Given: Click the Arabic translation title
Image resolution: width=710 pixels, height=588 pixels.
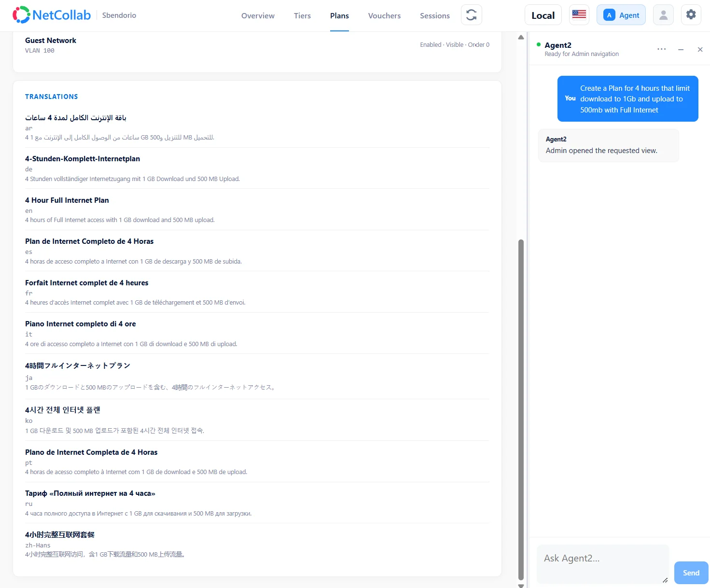Looking at the screenshot, I should 76,118.
